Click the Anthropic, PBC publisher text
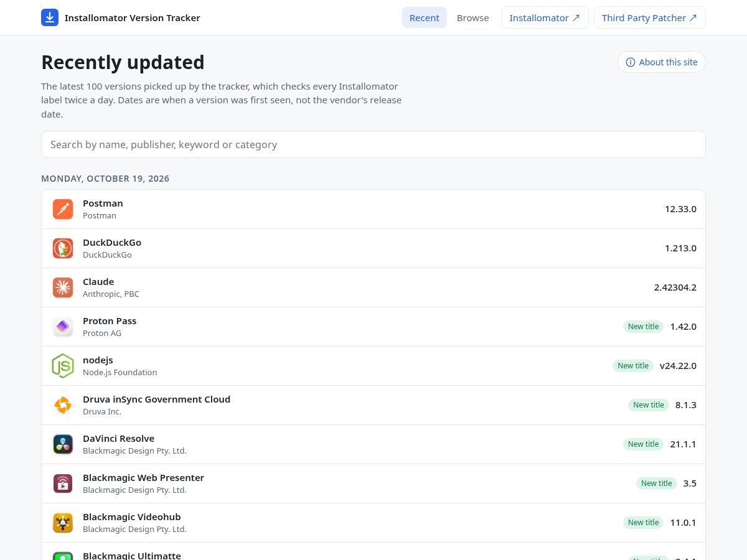The width and height of the screenshot is (747, 560). tap(111, 294)
